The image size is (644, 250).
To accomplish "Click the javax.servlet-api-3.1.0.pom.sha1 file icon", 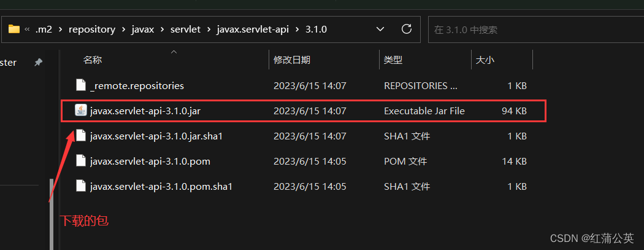I will pyautogui.click(x=81, y=186).
